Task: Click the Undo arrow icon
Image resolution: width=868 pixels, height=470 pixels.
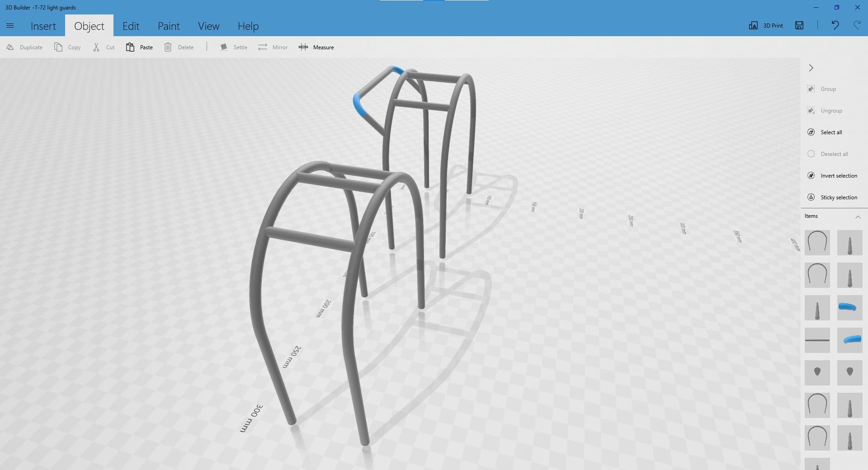Action: pos(835,25)
